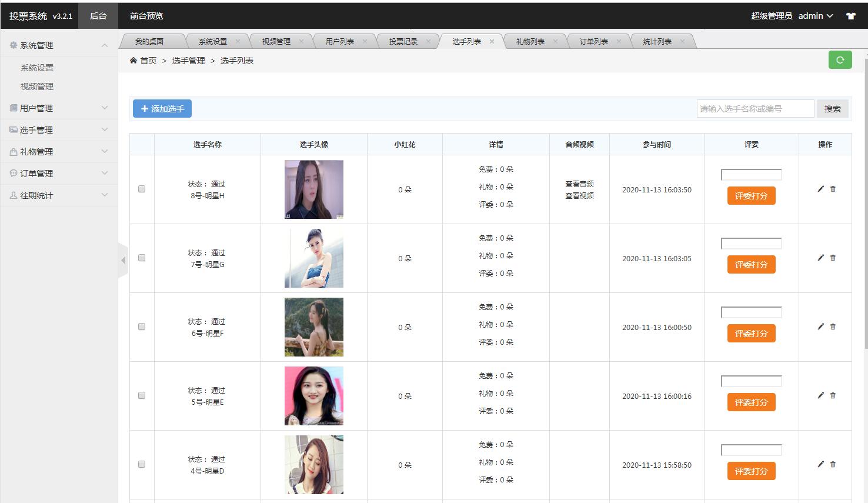Close the 礼物列表 tab with its X
Viewport: 868px width, 503px height.
click(555, 41)
